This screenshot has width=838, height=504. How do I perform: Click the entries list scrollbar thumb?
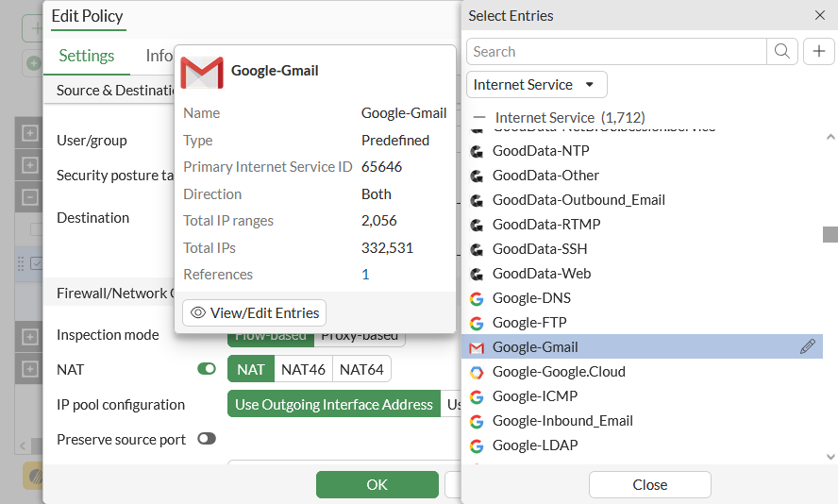[x=830, y=234]
